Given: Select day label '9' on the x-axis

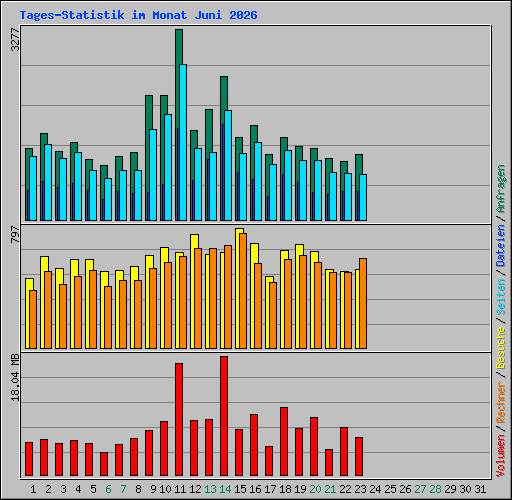Looking at the screenshot, I should click(153, 489).
